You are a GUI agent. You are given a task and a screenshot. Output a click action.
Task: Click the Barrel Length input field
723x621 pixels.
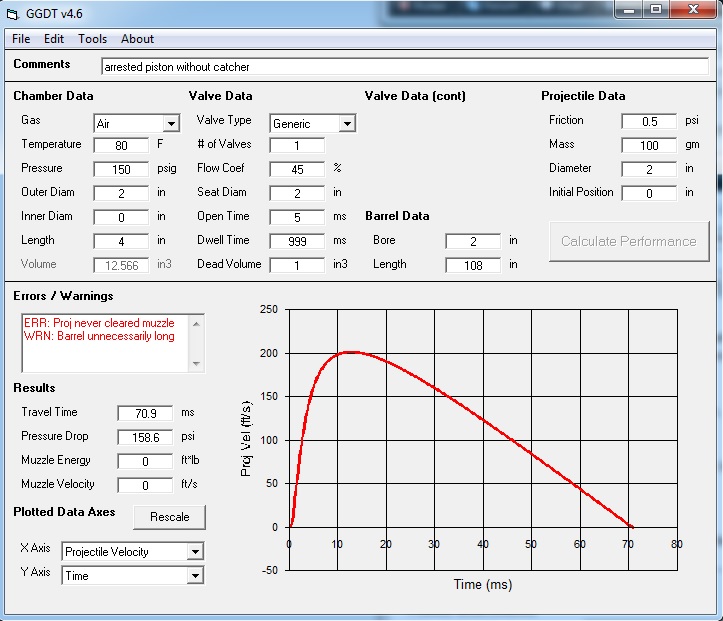473,265
